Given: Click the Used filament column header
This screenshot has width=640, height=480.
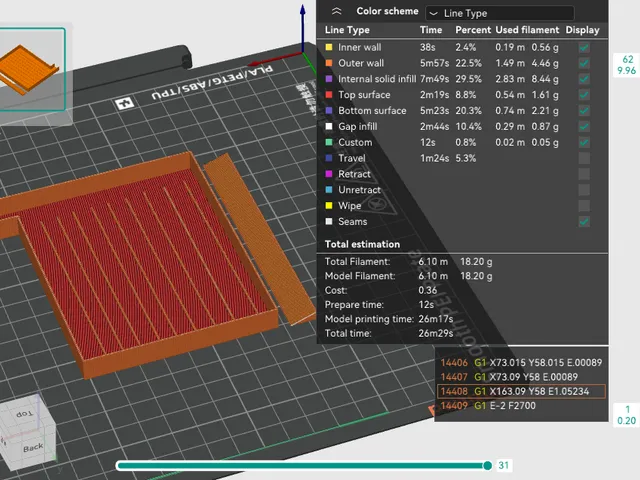Looking at the screenshot, I should [527, 30].
